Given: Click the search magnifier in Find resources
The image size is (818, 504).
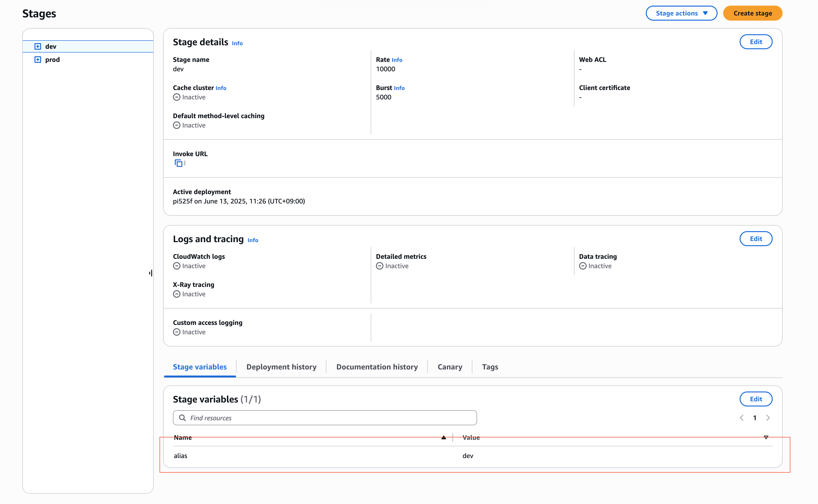Looking at the screenshot, I should (182, 418).
